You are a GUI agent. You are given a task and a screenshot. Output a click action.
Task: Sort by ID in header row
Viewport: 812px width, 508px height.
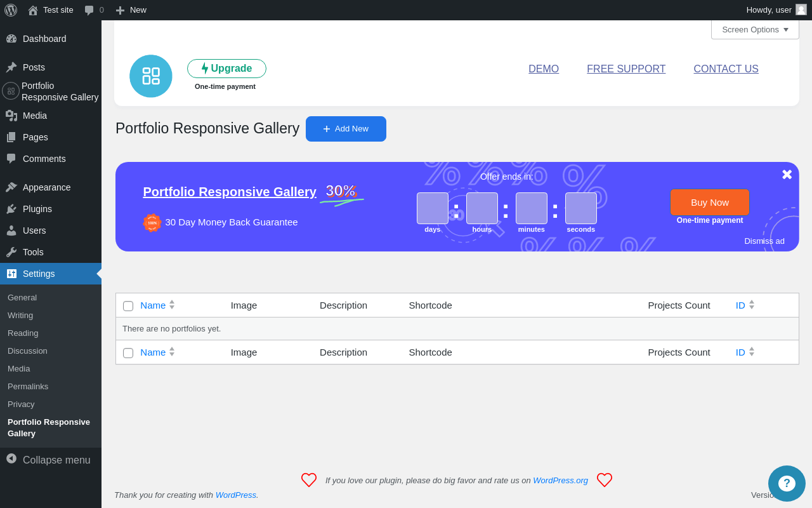[x=745, y=305]
